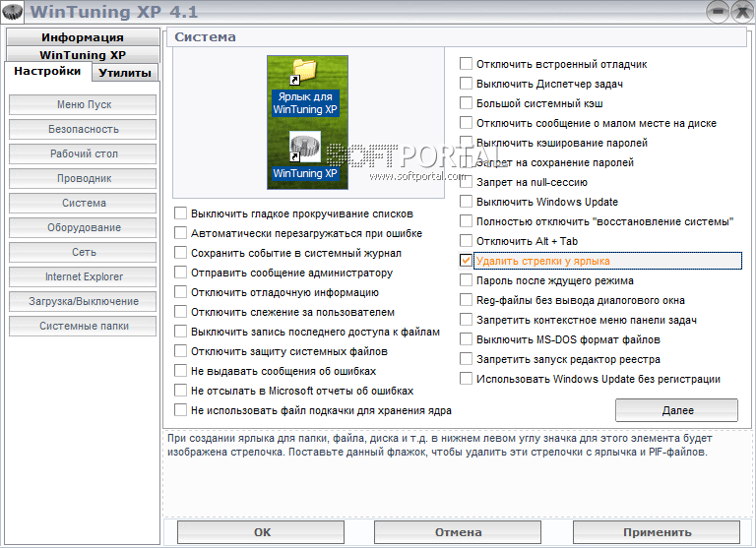
Task: Open Загрузка/Выключение settings
Action: [x=83, y=301]
